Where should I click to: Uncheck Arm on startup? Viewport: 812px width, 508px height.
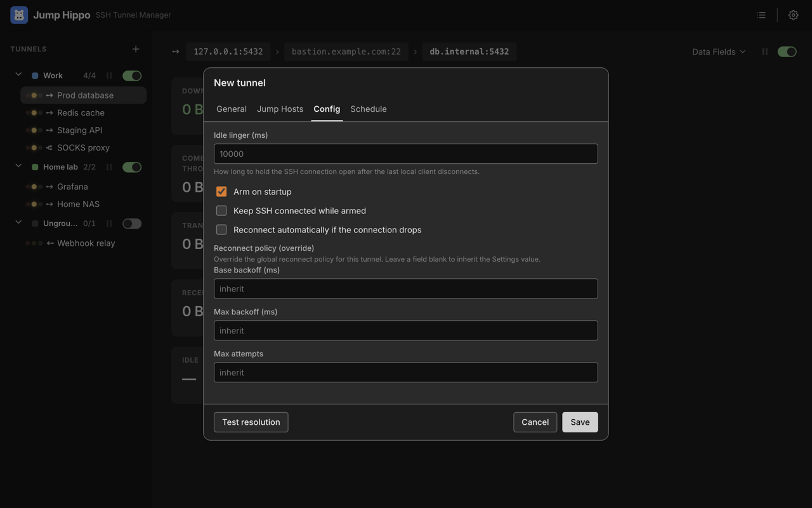coord(221,191)
